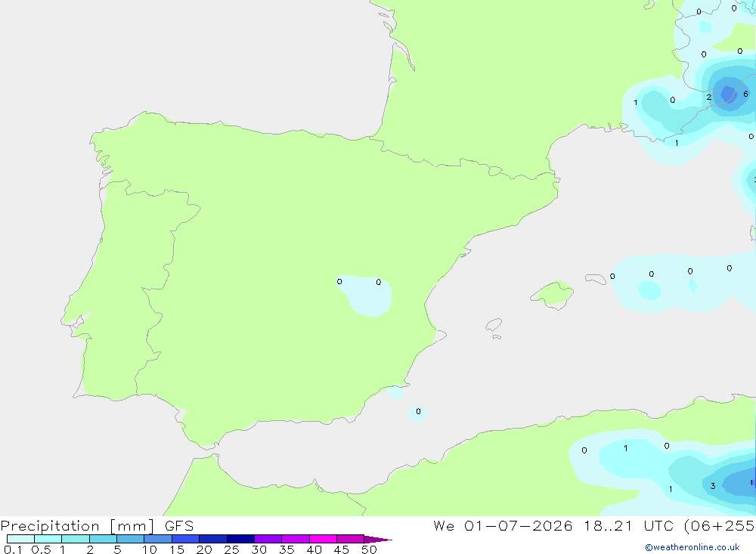The height and width of the screenshot is (554, 756).
Task: Click the legend label '10'
Action: point(149,549)
